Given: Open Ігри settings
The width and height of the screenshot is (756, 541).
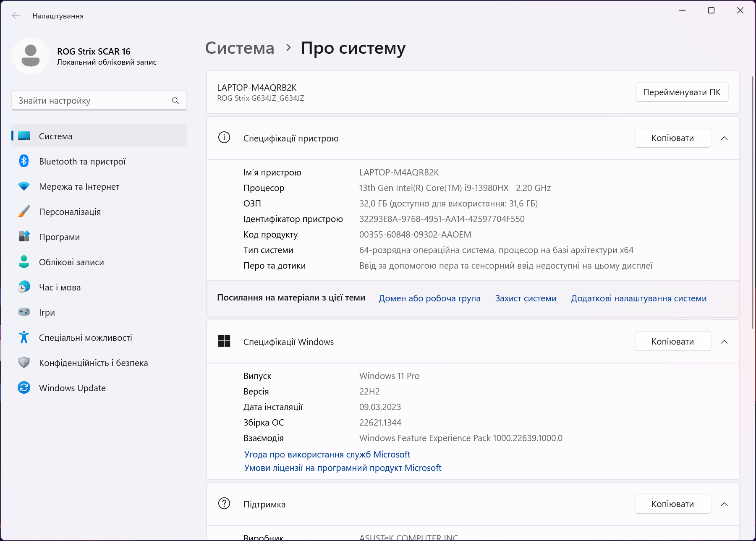Looking at the screenshot, I should [99, 312].
